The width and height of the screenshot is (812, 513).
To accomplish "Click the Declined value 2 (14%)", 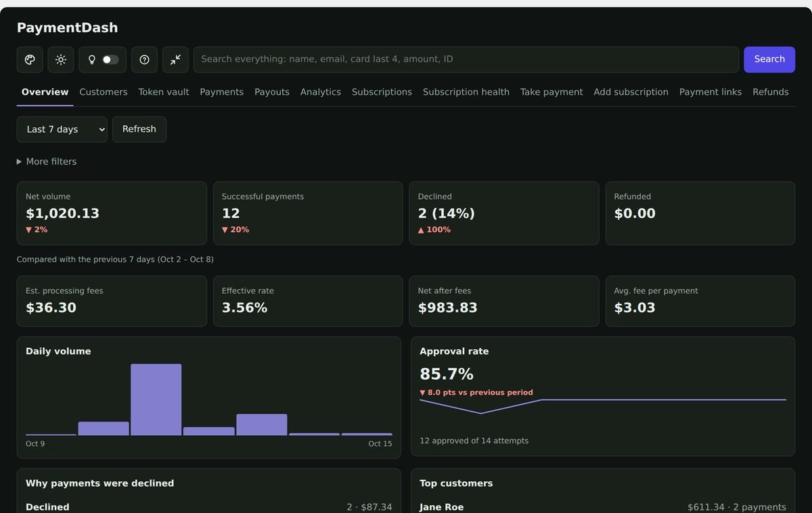I will click(x=447, y=214).
